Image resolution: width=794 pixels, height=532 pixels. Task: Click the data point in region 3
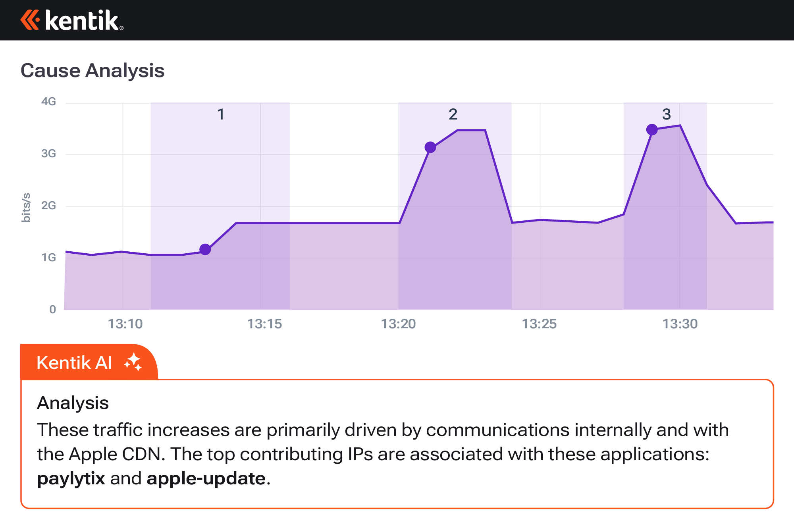651,129
